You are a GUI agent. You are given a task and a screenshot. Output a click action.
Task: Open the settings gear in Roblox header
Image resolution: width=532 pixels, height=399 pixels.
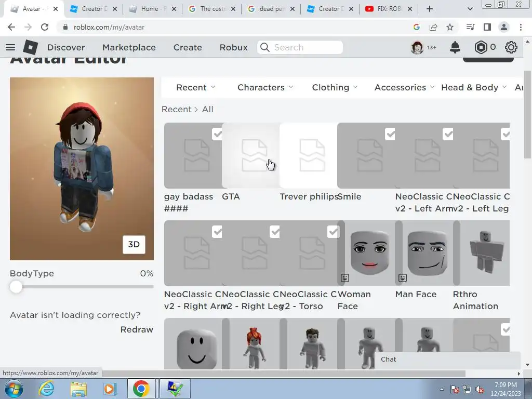click(511, 47)
